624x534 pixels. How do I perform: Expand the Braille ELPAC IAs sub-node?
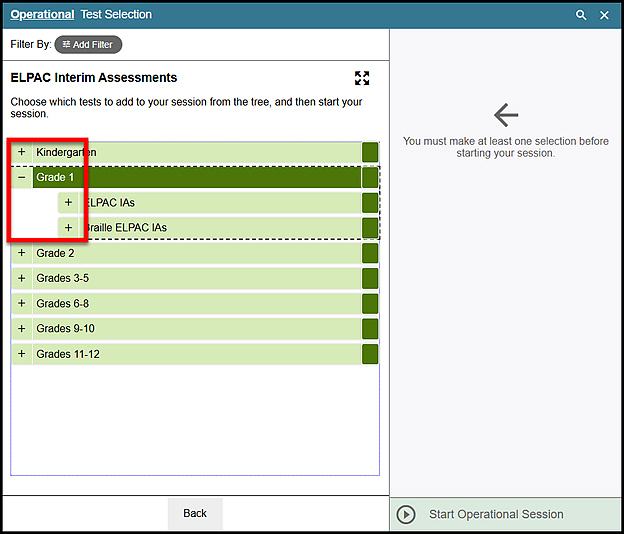pos(68,228)
